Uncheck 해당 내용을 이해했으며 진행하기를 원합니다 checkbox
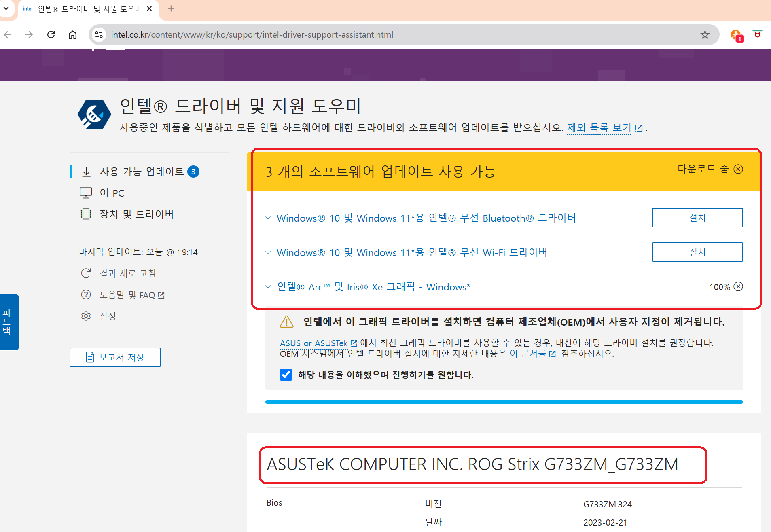 286,375
